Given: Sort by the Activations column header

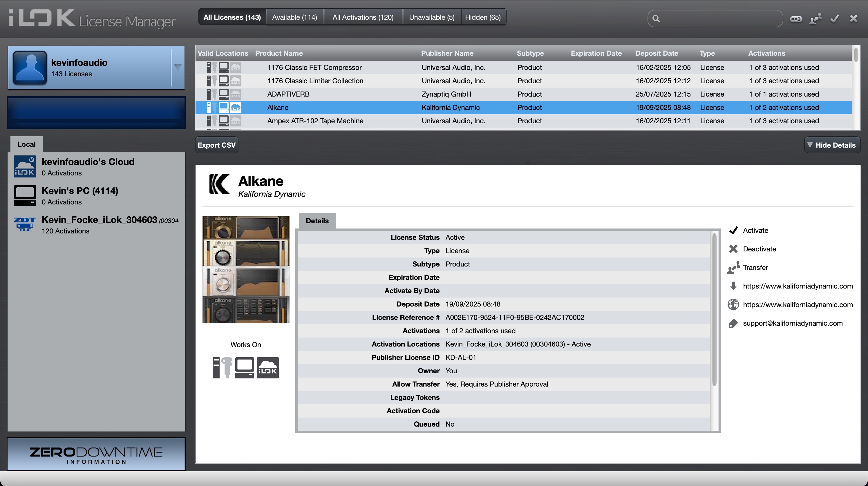Looking at the screenshot, I should point(766,53).
